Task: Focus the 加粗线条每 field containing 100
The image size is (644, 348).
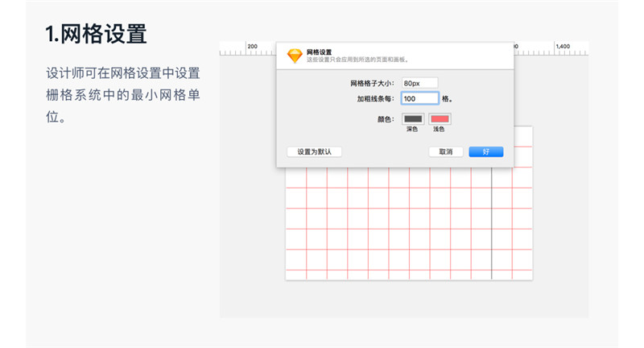Action: [419, 98]
